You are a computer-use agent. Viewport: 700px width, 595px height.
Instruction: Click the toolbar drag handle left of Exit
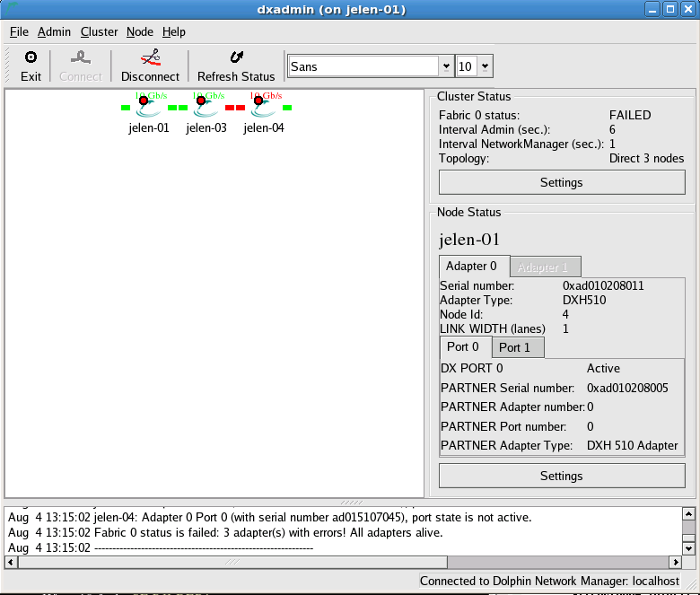(6, 66)
